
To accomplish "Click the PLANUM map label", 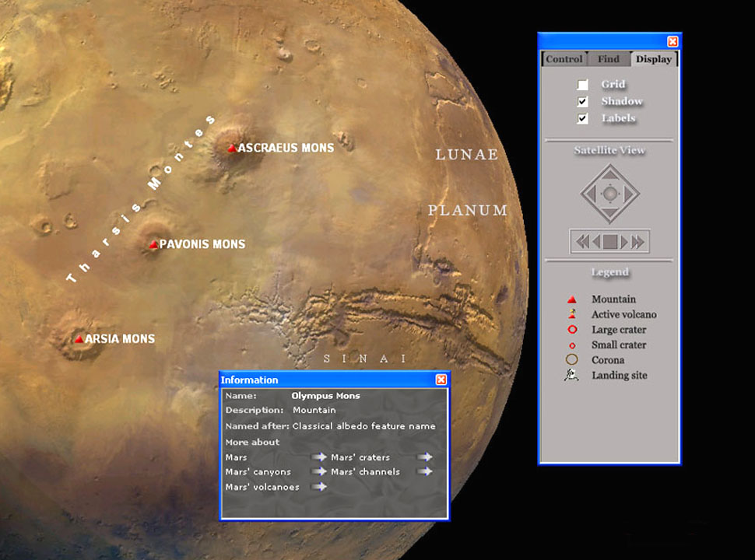I will click(468, 210).
